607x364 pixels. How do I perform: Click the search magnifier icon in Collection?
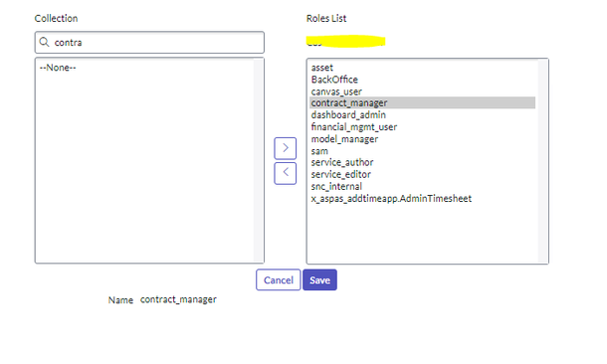click(44, 42)
